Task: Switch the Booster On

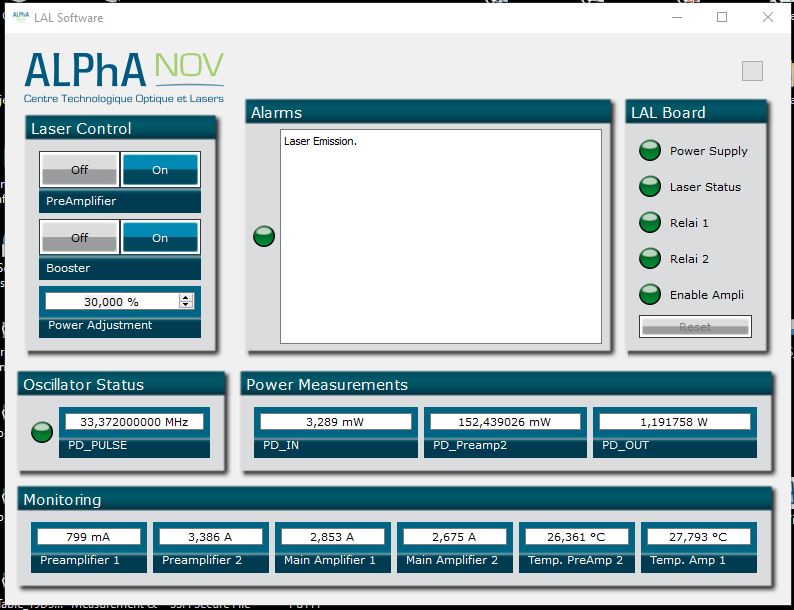Action: coord(160,238)
